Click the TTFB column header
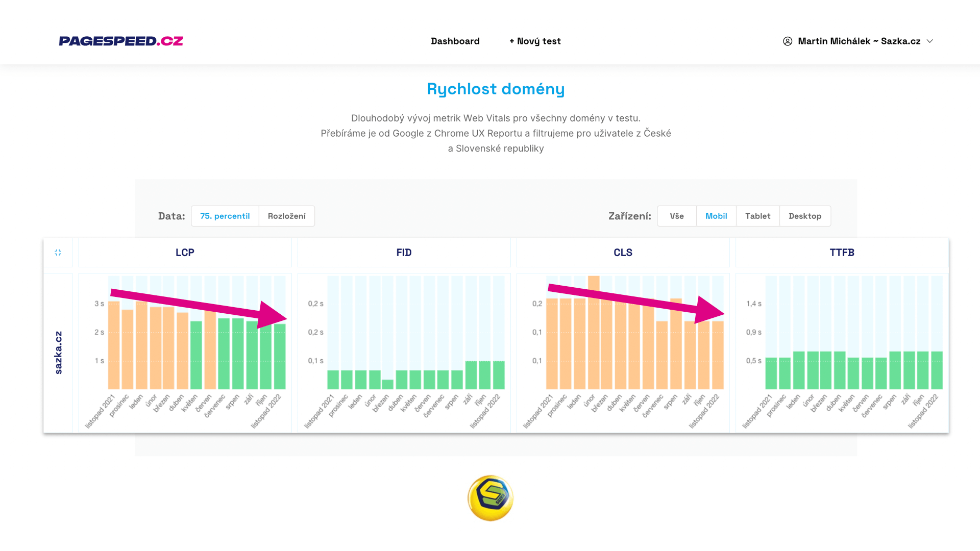This screenshot has height=551, width=980. [x=842, y=253]
